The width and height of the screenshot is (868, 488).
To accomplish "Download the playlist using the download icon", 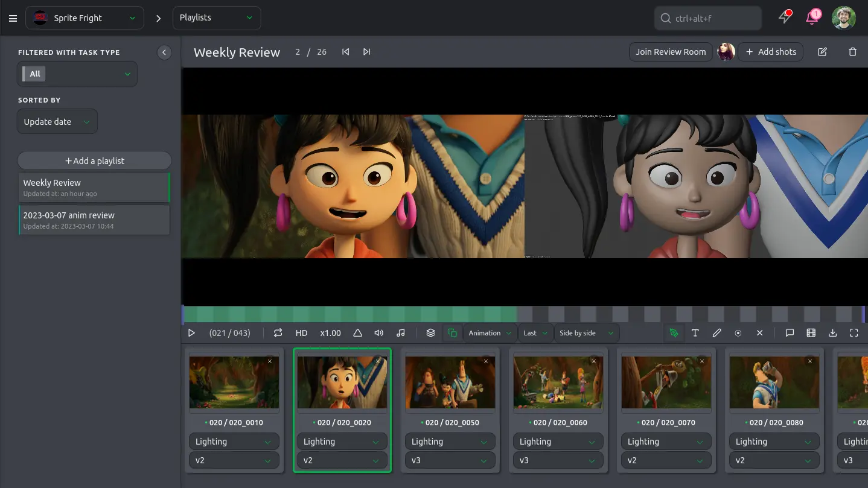I will (x=832, y=333).
